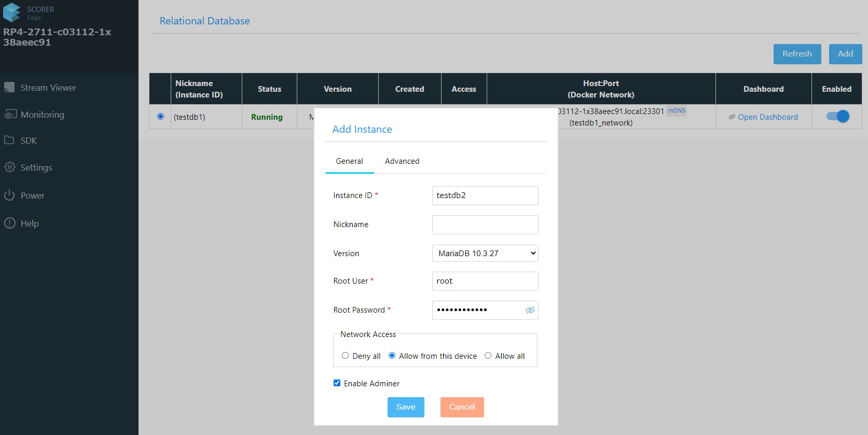Click the Nickname input field
868x435 pixels.
click(x=485, y=224)
